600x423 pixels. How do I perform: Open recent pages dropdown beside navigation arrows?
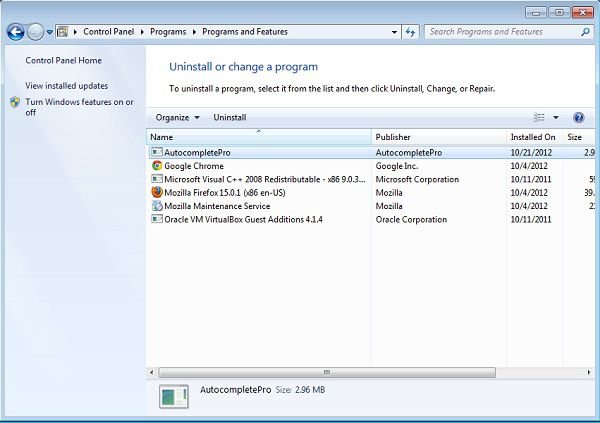[49, 32]
